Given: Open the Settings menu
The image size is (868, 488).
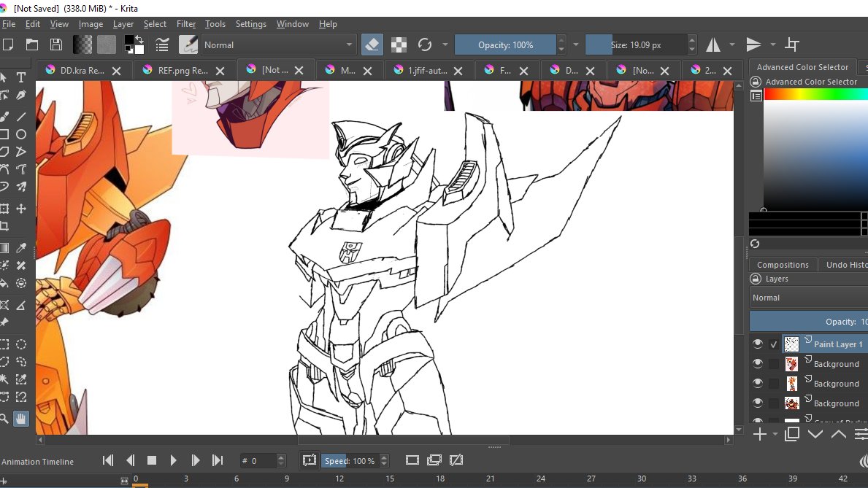Looking at the screenshot, I should [251, 24].
